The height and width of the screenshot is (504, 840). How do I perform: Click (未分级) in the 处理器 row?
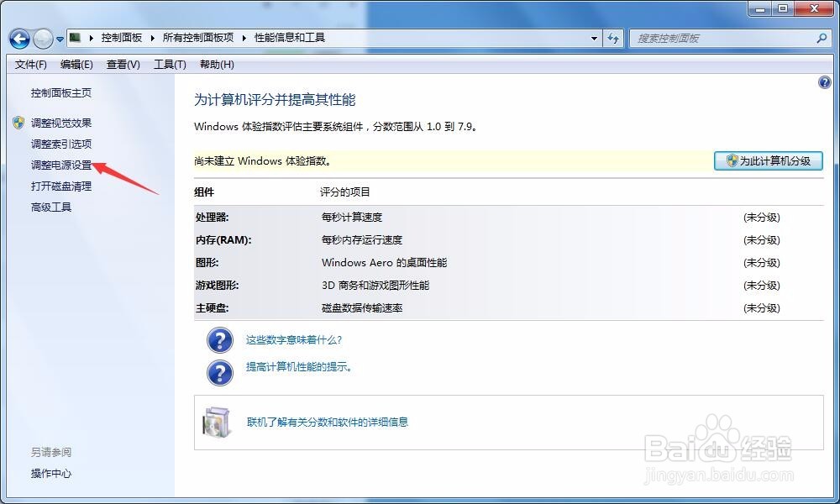point(762,218)
